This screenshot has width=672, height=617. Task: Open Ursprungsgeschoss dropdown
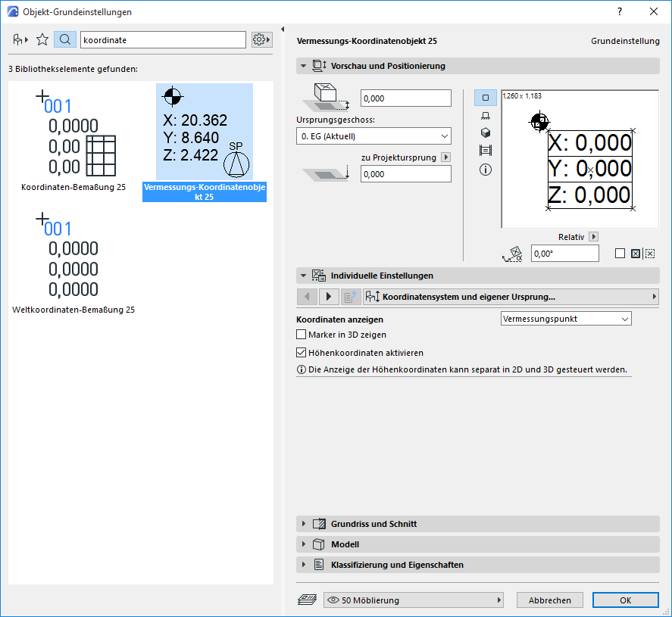click(x=374, y=136)
